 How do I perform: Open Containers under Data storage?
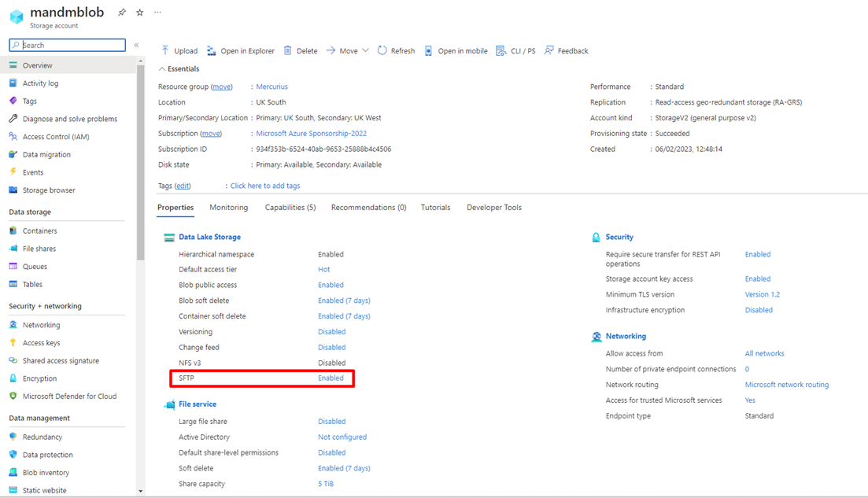pos(40,231)
